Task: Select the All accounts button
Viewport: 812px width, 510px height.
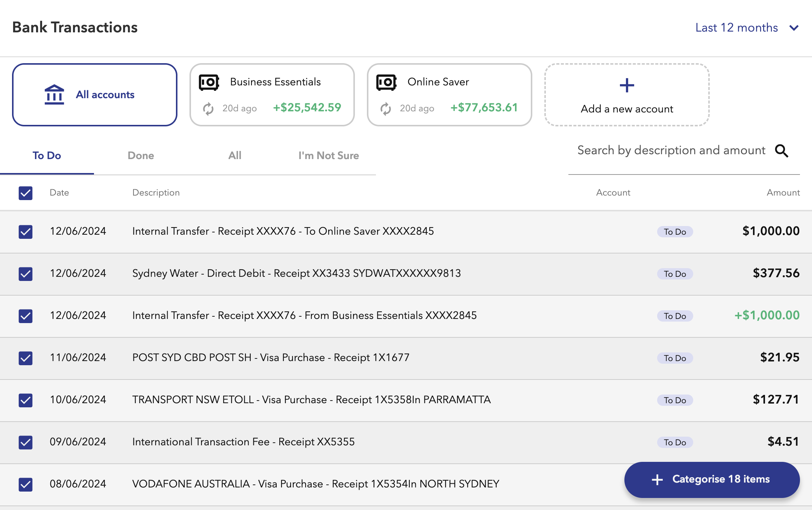Action: (94, 94)
